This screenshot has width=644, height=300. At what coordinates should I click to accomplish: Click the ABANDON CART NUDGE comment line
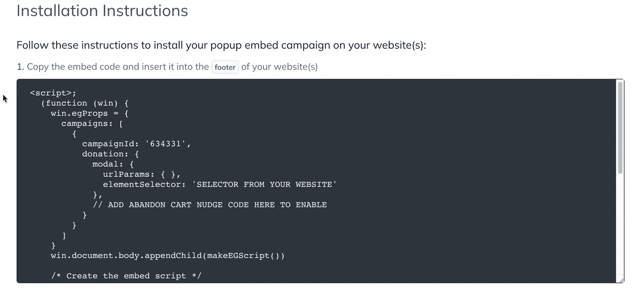[x=210, y=205]
